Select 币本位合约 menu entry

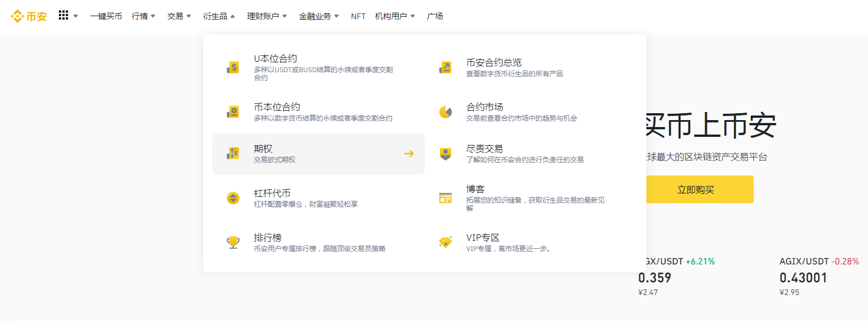click(x=319, y=112)
